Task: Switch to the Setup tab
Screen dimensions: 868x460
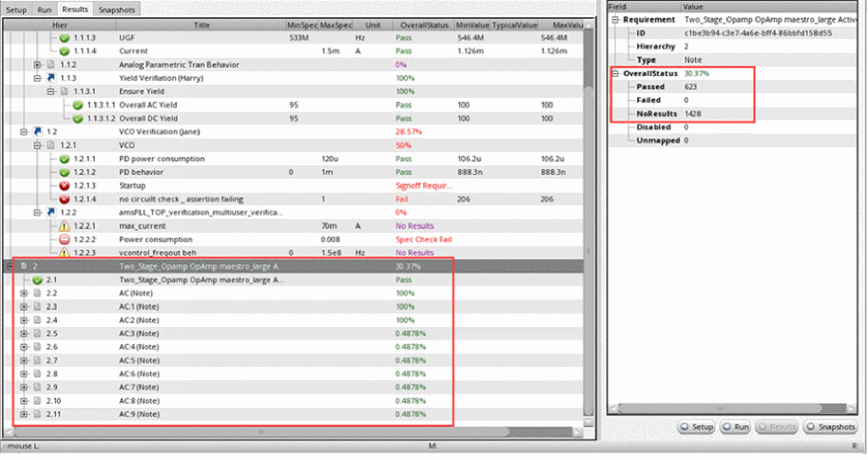Action: point(17,9)
